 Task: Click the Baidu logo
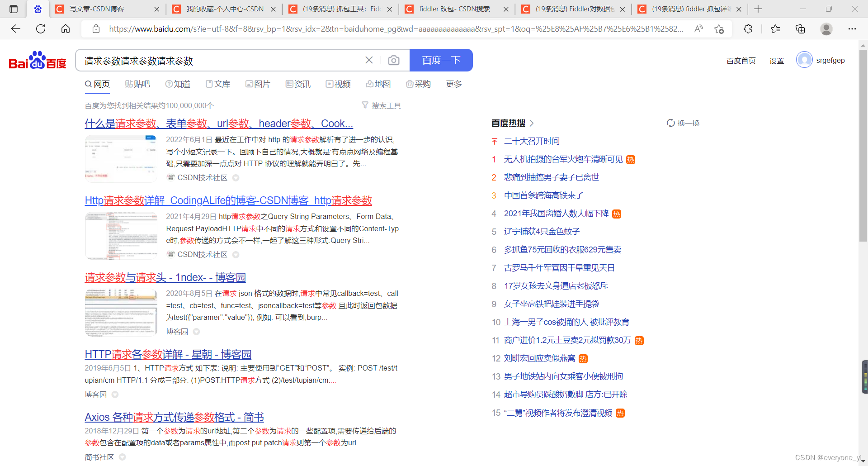pyautogui.click(x=38, y=60)
